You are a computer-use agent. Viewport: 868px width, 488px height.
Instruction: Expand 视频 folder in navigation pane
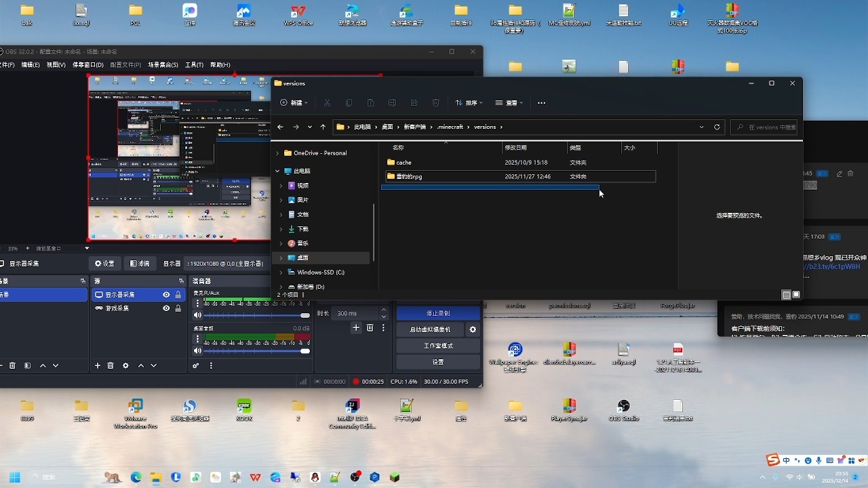(281, 186)
